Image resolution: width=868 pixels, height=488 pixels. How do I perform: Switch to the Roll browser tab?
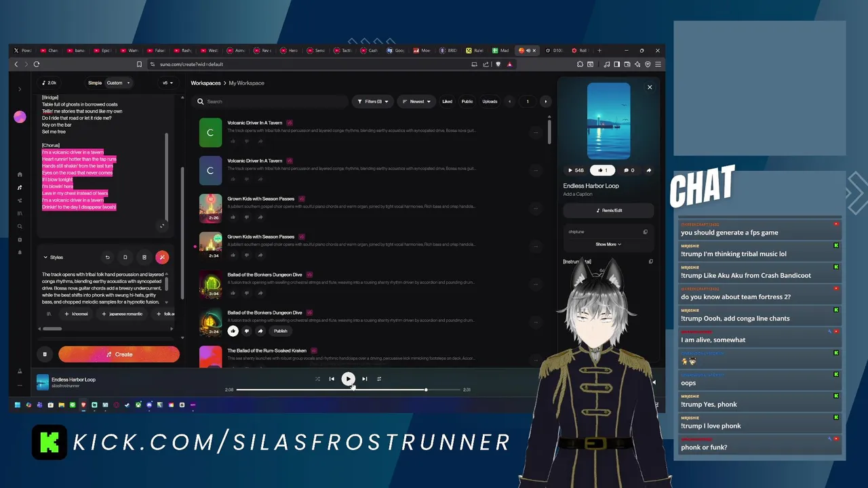tap(579, 50)
